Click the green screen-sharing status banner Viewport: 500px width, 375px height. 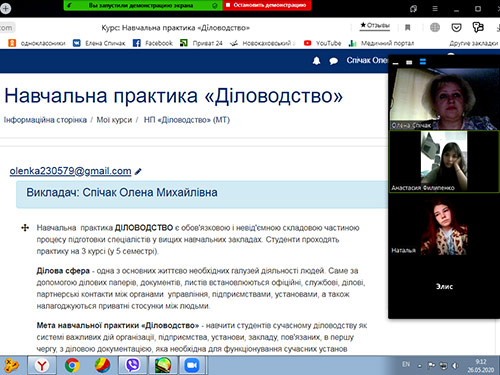tap(143, 5)
